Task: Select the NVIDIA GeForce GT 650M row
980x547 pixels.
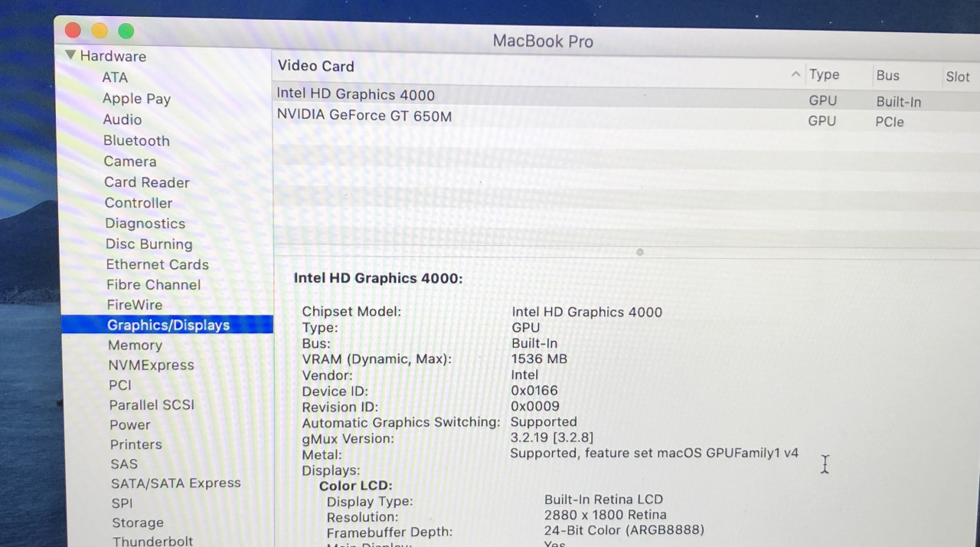Action: click(364, 116)
